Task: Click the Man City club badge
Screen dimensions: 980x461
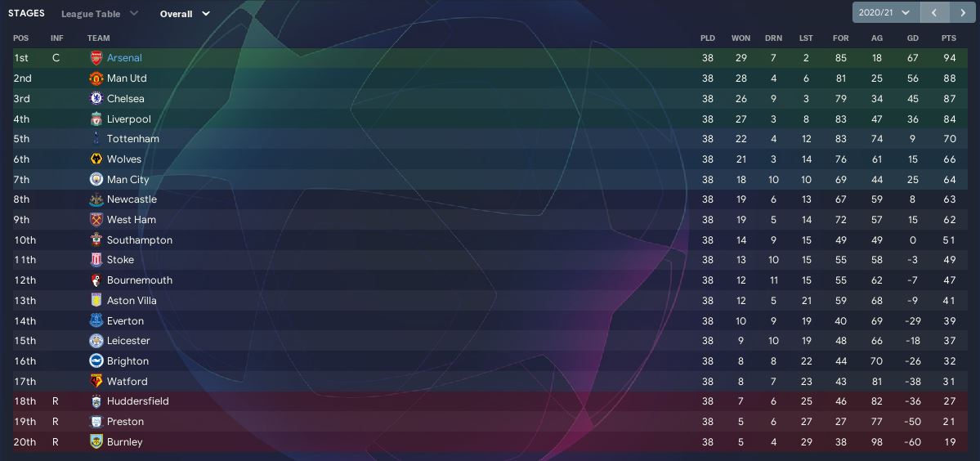Action: [x=96, y=179]
